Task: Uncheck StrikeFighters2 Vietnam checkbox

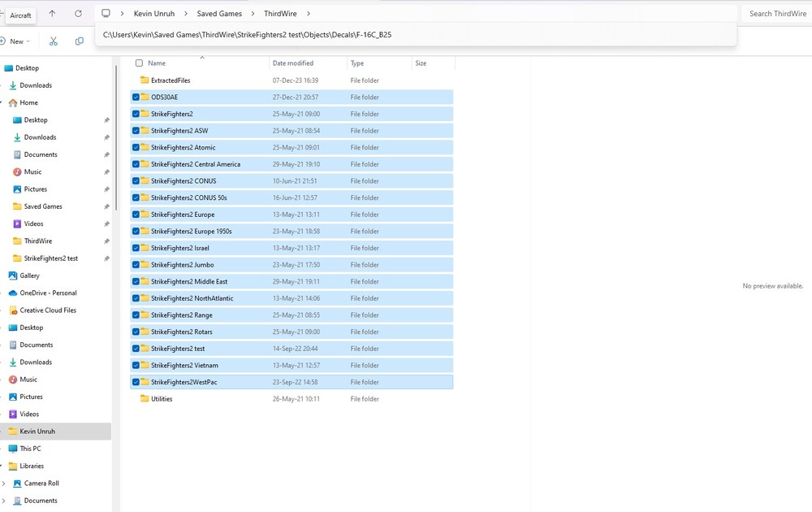Action: click(x=136, y=366)
